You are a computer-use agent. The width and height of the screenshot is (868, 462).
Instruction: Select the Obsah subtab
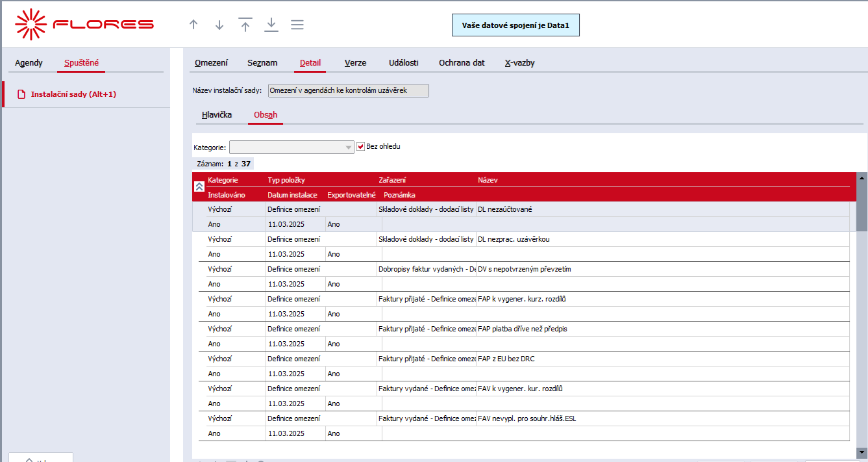click(x=266, y=115)
